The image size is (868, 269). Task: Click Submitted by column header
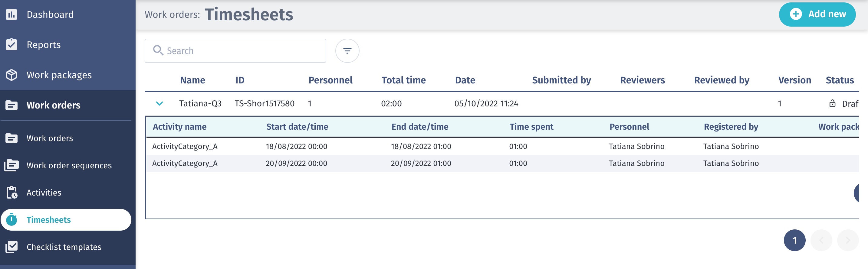click(x=561, y=80)
